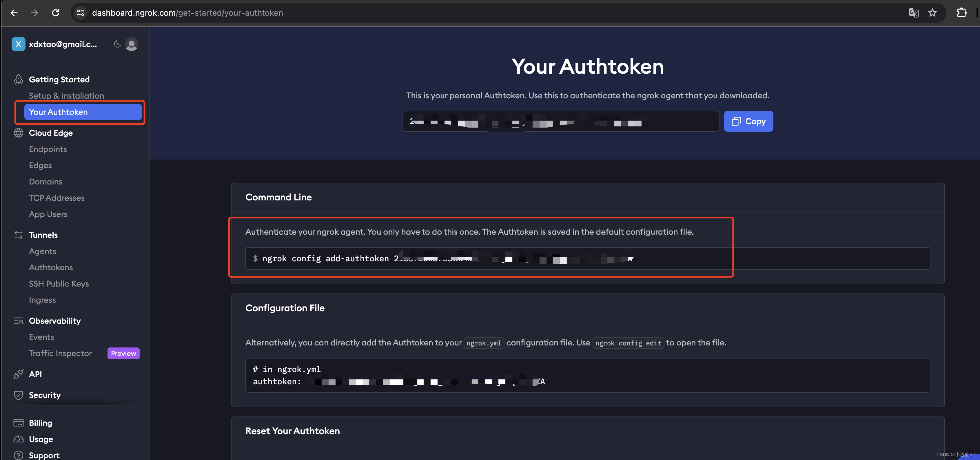
Task: Click the Usage gauge icon
Action: click(x=18, y=439)
